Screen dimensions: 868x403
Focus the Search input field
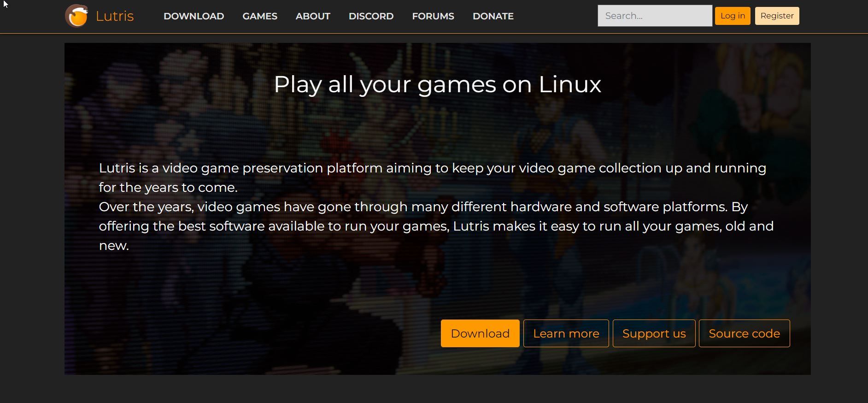[655, 16]
